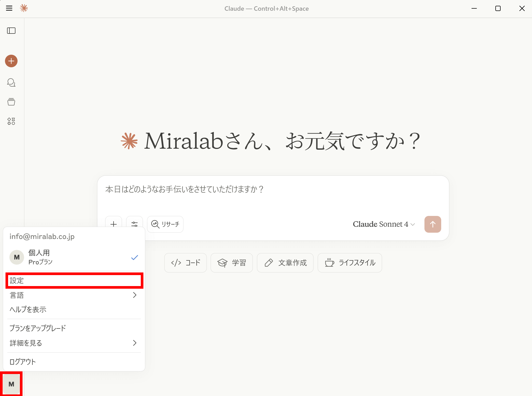Open the Claude Sonnet 4 model selector

click(x=384, y=224)
